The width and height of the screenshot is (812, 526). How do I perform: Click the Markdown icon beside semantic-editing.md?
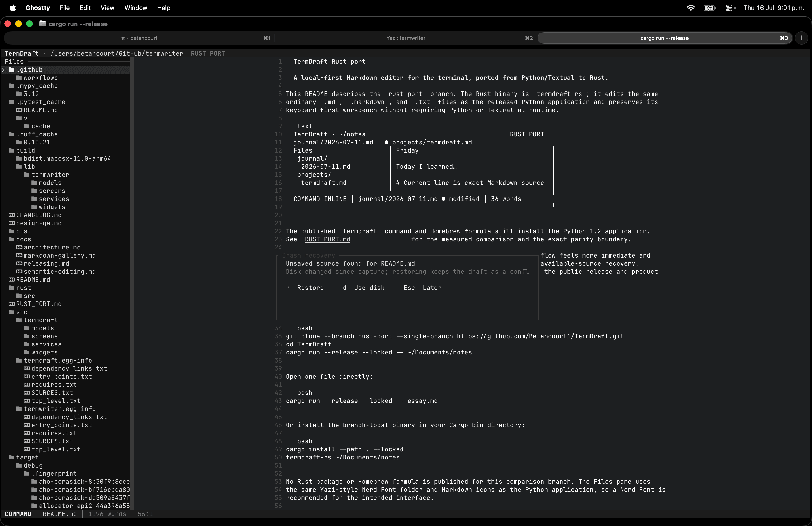click(x=19, y=272)
